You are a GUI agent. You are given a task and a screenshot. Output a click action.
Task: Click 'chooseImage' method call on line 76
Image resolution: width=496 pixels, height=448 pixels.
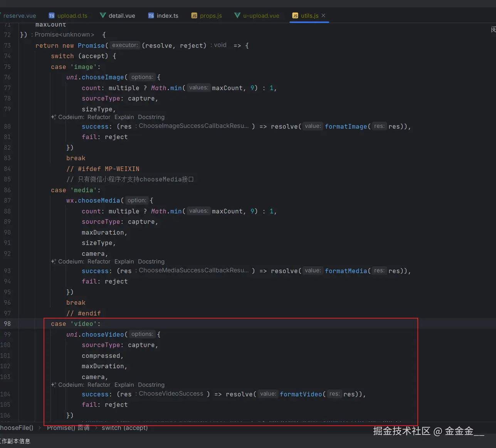click(x=103, y=77)
